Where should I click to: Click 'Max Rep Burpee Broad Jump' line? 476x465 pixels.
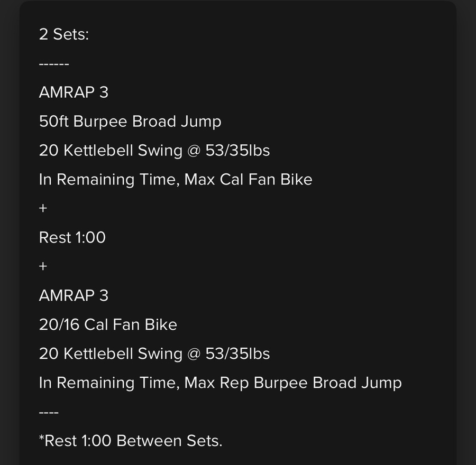[221, 383]
